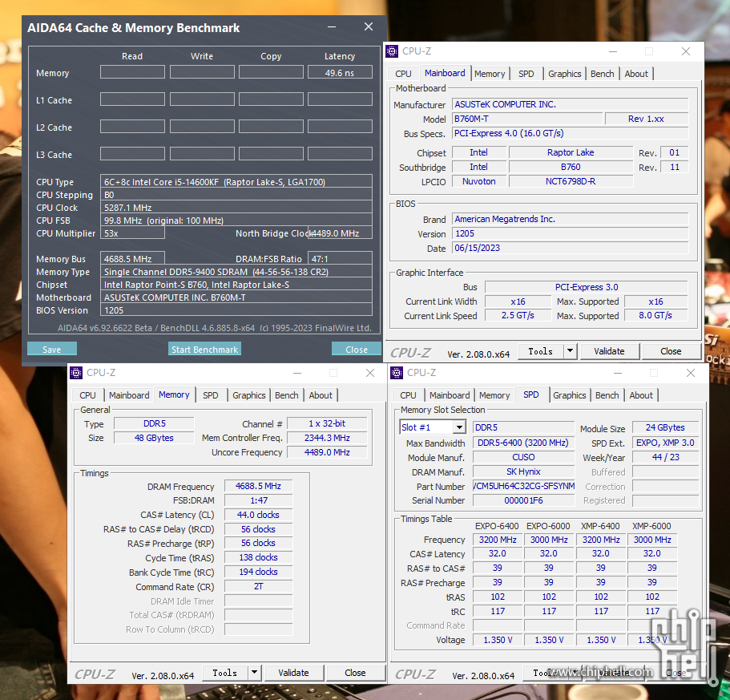Click Validate in the CPU-Z Mainboard window

pos(609,351)
